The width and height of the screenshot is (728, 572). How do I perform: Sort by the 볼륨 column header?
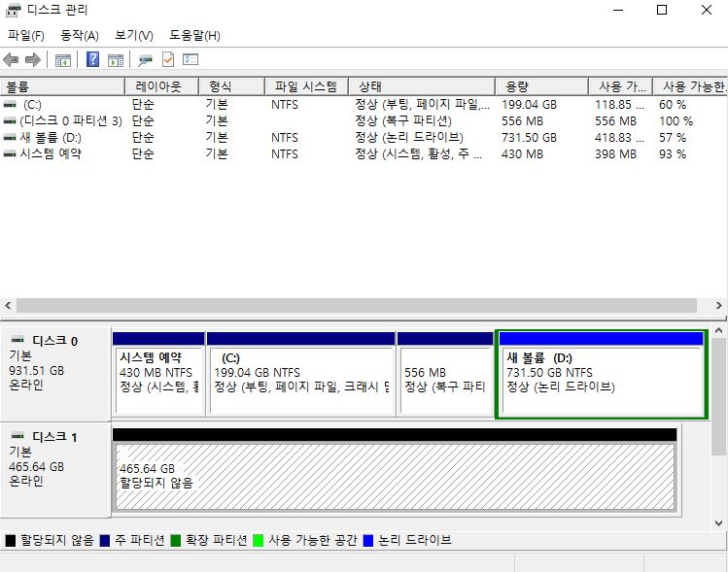coord(62,86)
